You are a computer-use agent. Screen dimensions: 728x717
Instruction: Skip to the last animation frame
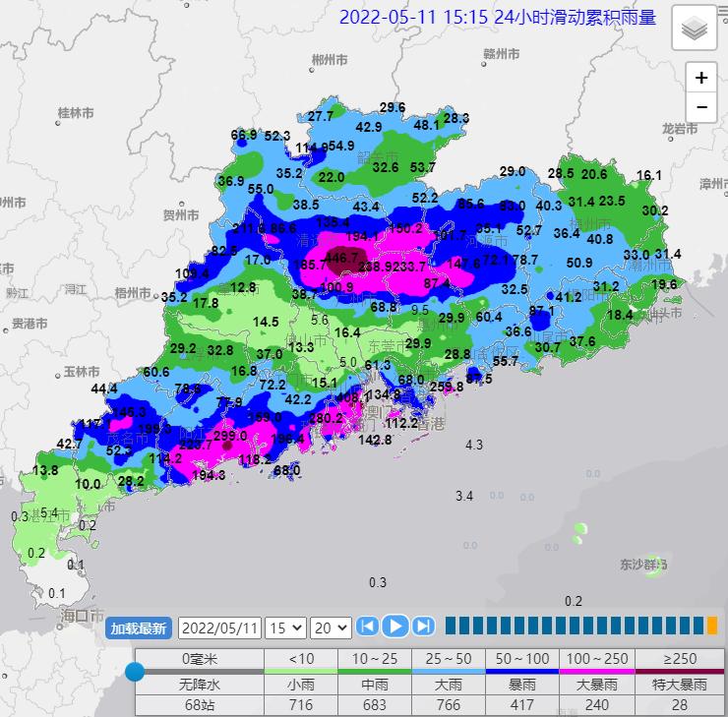(x=423, y=627)
